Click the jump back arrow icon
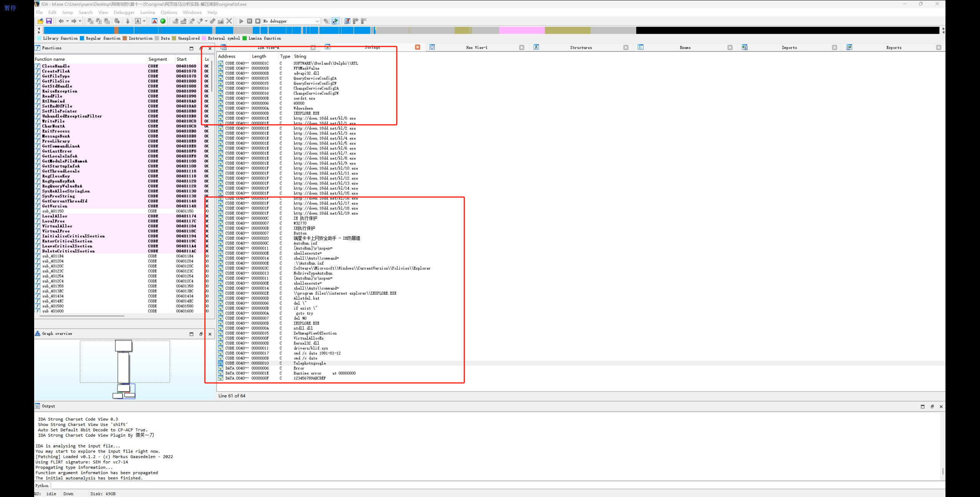The width and height of the screenshot is (980, 497). (x=61, y=21)
